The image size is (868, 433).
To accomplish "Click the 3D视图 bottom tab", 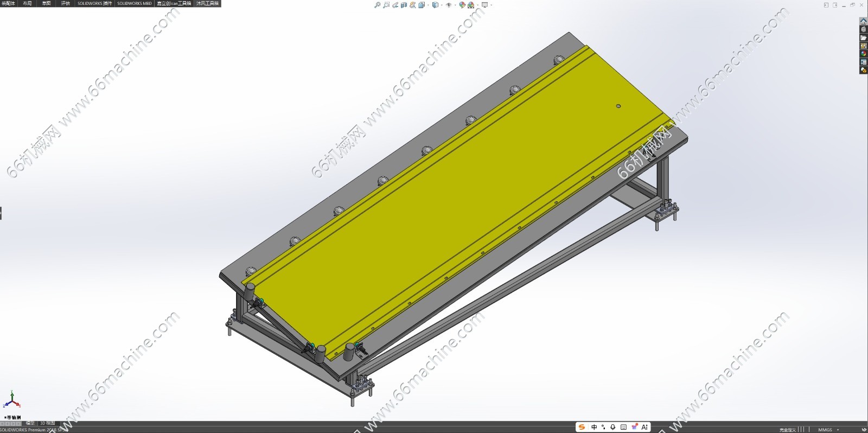I will tap(47, 423).
